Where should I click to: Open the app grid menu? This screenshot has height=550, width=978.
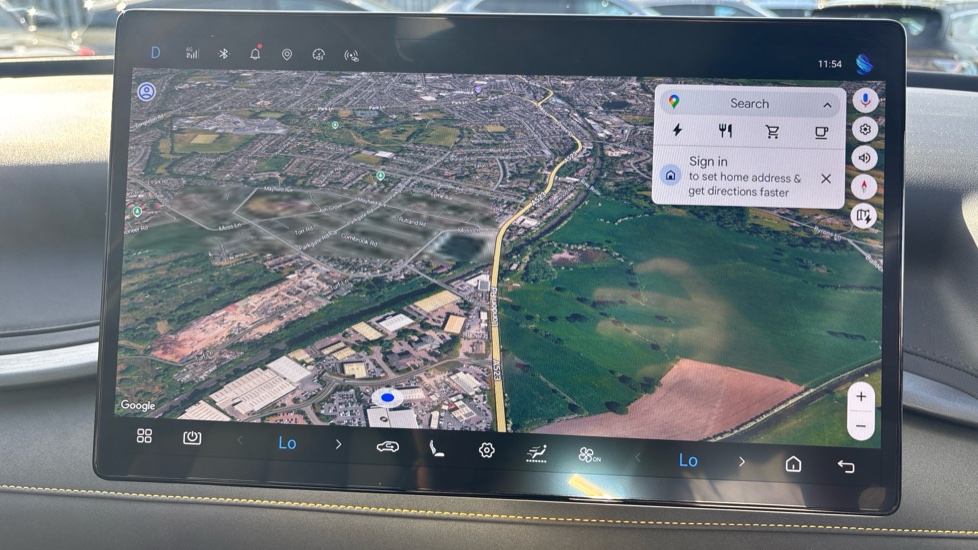pos(144,435)
